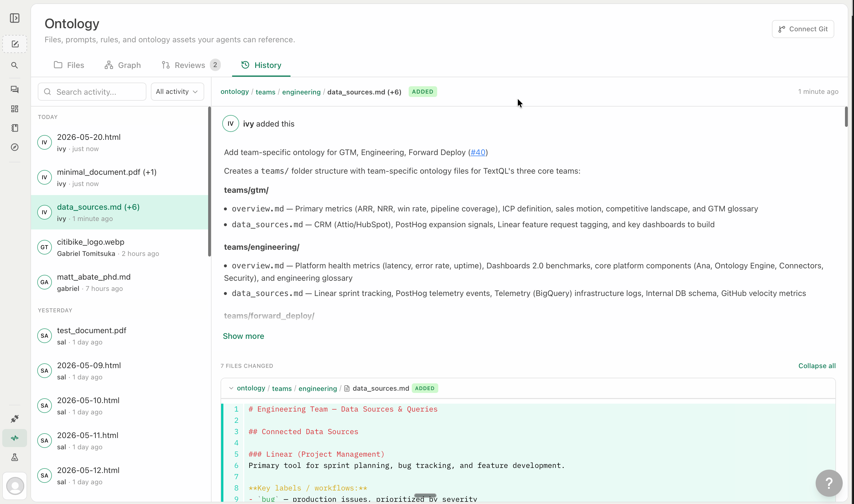Select the 2026-05-11.html activity entry
The width and height of the screenshot is (854, 504).
point(120,441)
